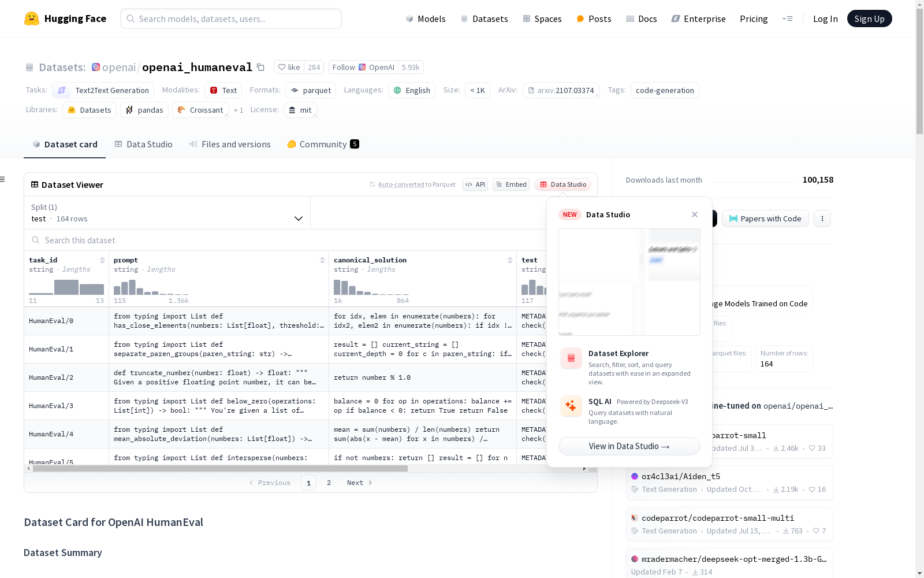
Task: Click the HumanEval/3 row cell
Action: [x=66, y=406]
